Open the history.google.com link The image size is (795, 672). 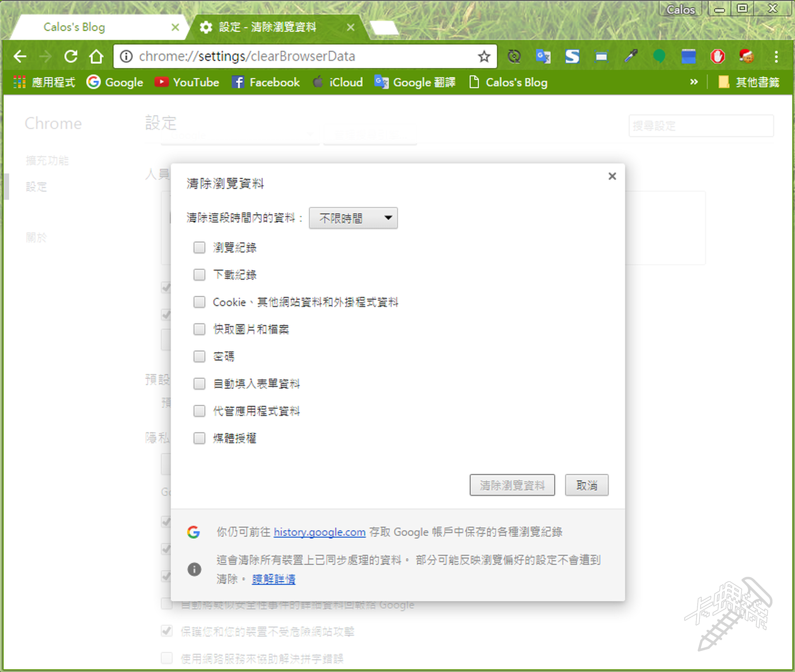click(319, 532)
